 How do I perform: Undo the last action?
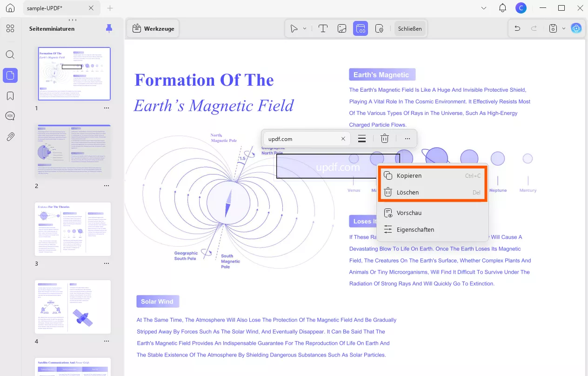517,28
